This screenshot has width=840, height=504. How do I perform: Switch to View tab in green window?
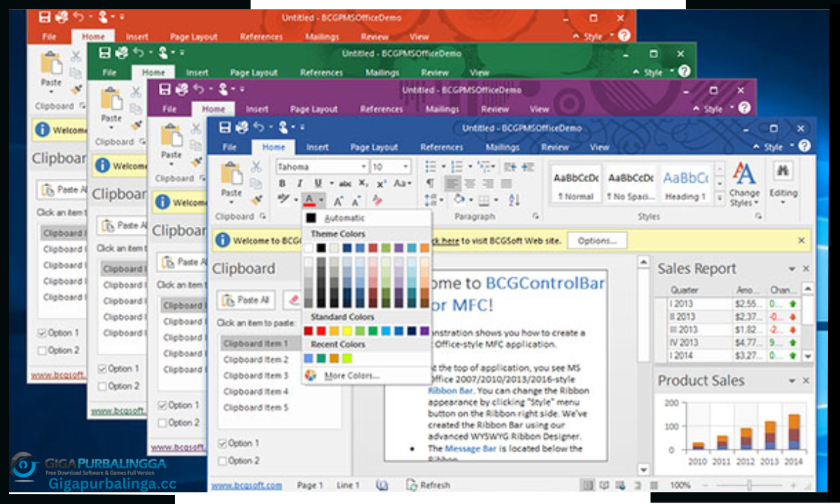(x=479, y=73)
